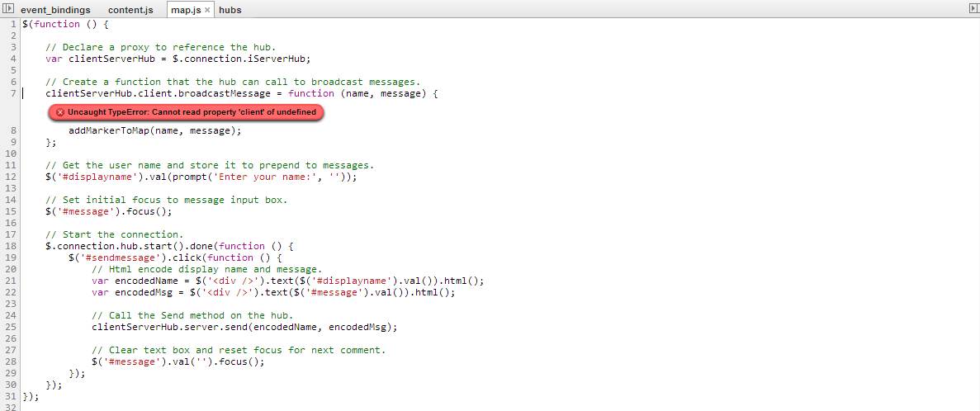
Task: Click the red error icon in message bubble
Action: 60,112
